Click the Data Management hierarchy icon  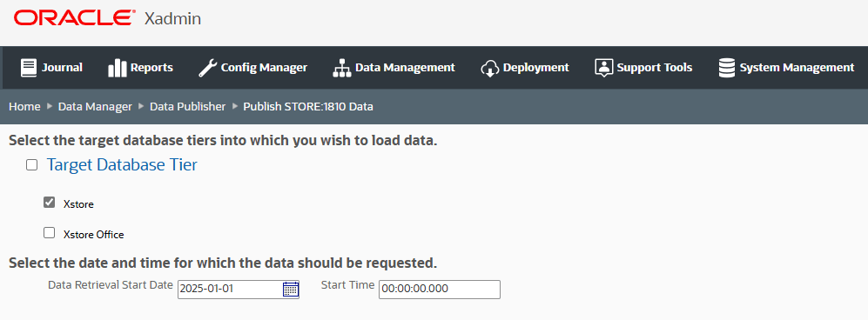tap(342, 68)
